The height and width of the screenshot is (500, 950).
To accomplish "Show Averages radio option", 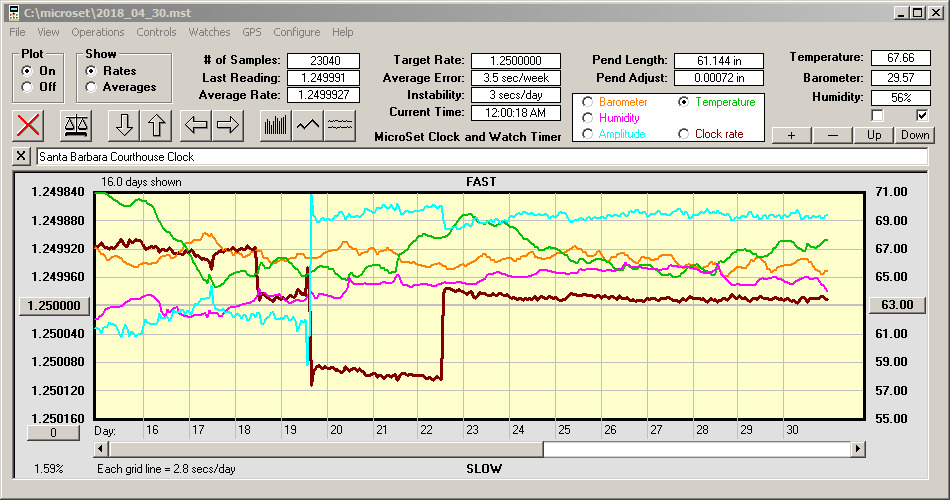I will [91, 87].
